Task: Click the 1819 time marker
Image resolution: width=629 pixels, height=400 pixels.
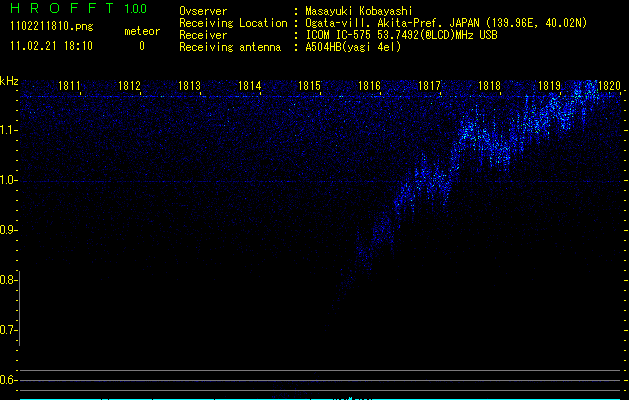Action: click(x=550, y=86)
